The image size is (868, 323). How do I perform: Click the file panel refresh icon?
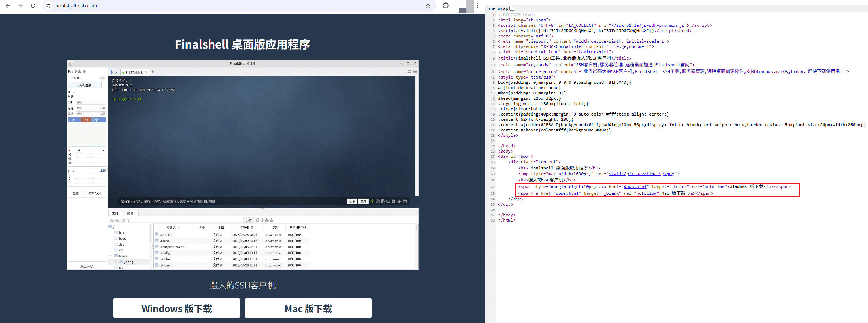click(258, 220)
